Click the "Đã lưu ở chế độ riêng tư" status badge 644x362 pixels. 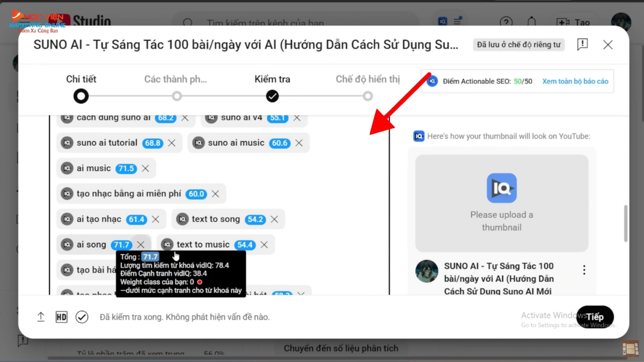tap(518, 45)
